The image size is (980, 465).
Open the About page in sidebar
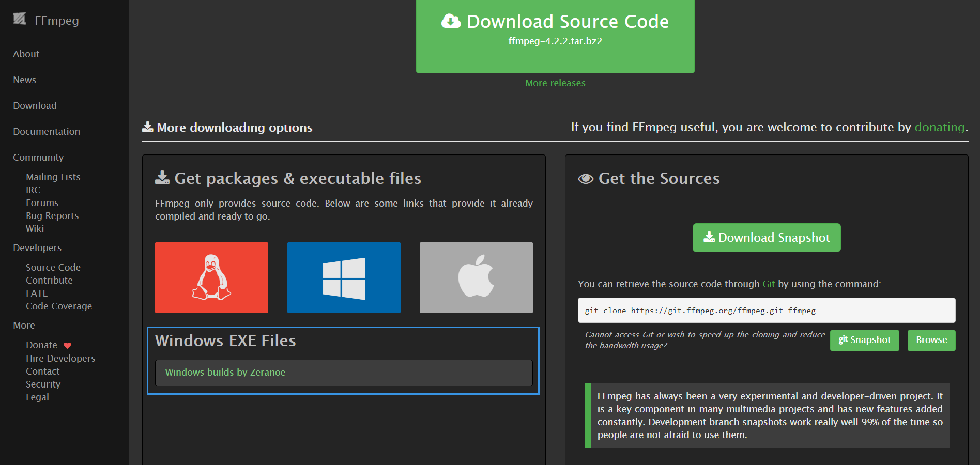[26, 54]
